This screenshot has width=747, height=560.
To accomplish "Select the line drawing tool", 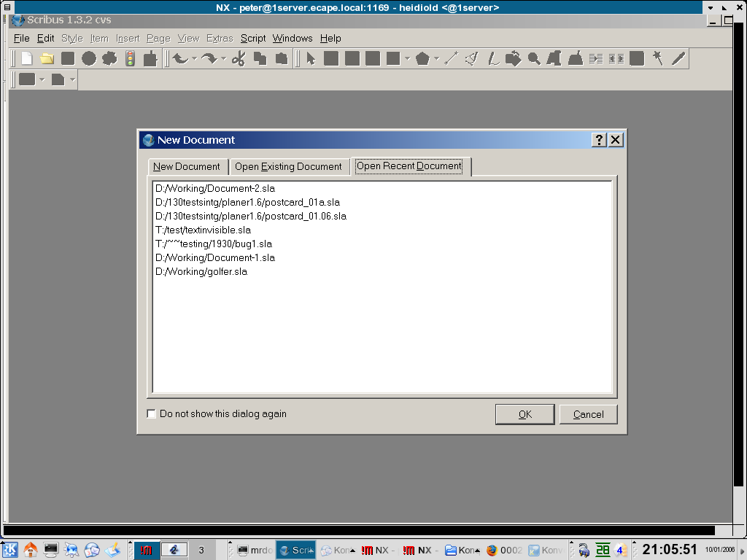I will coord(451,59).
